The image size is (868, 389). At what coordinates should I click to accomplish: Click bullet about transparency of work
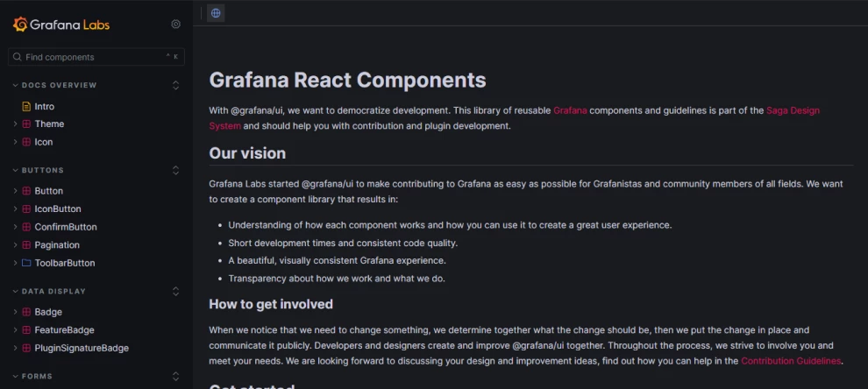click(x=337, y=279)
